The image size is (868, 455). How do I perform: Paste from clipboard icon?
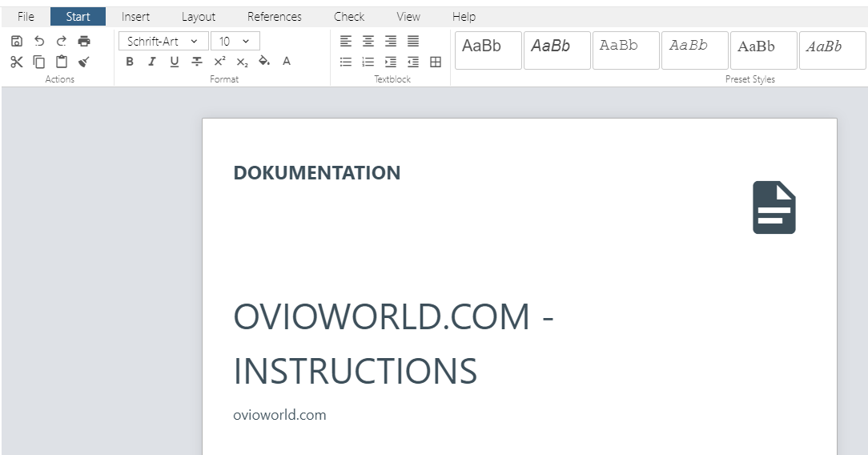click(62, 62)
